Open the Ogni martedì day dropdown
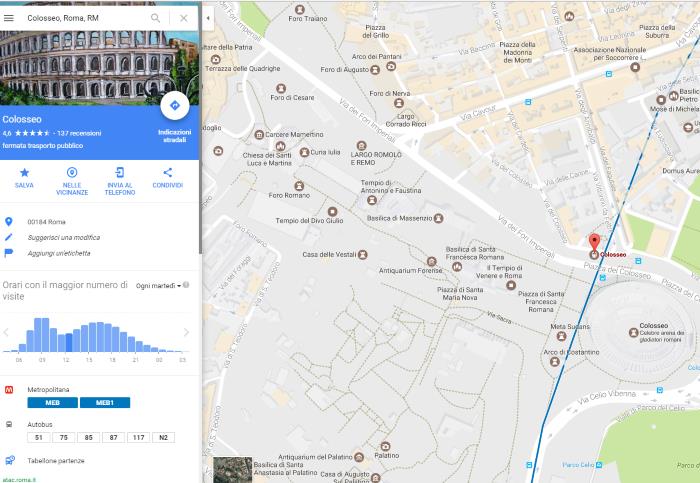The image size is (700, 483). click(158, 286)
